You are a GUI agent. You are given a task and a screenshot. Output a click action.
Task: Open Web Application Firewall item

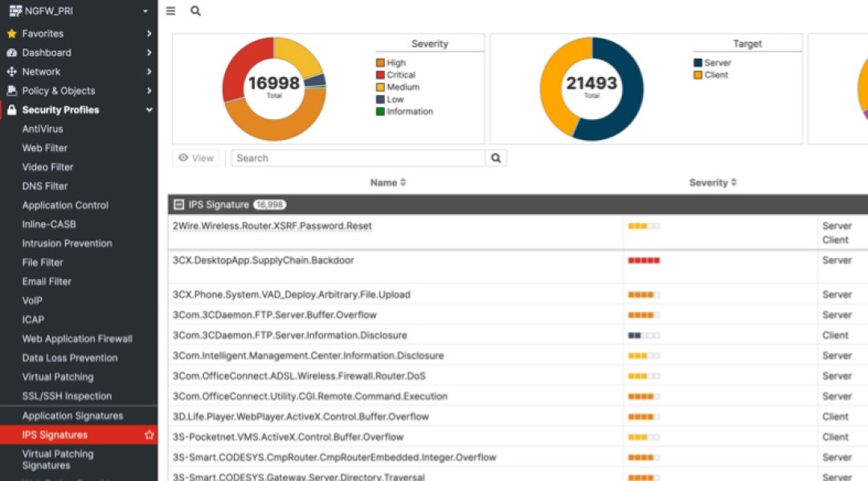click(x=79, y=339)
